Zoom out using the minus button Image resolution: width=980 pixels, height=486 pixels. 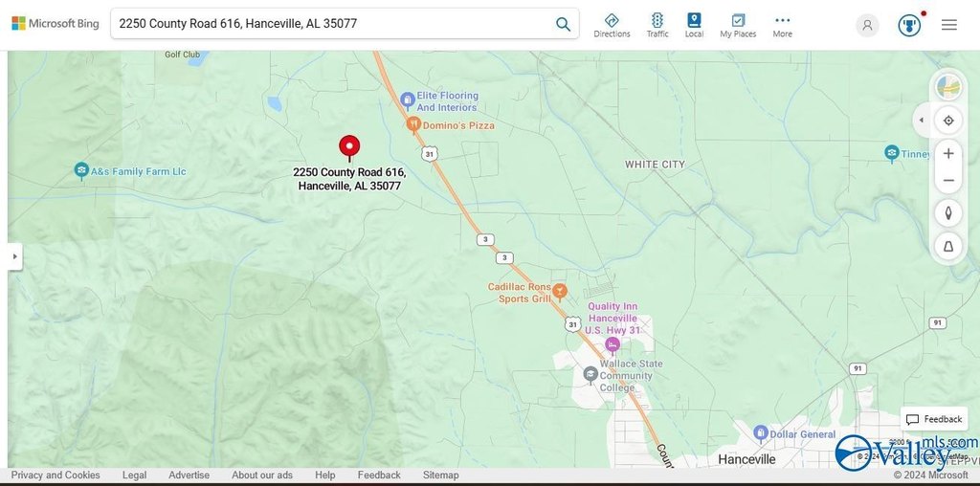[x=947, y=181]
